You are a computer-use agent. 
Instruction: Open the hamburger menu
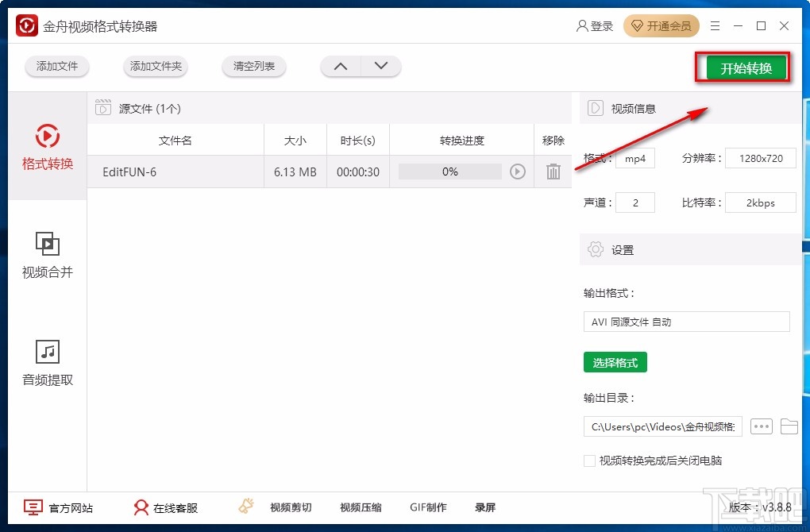point(714,25)
